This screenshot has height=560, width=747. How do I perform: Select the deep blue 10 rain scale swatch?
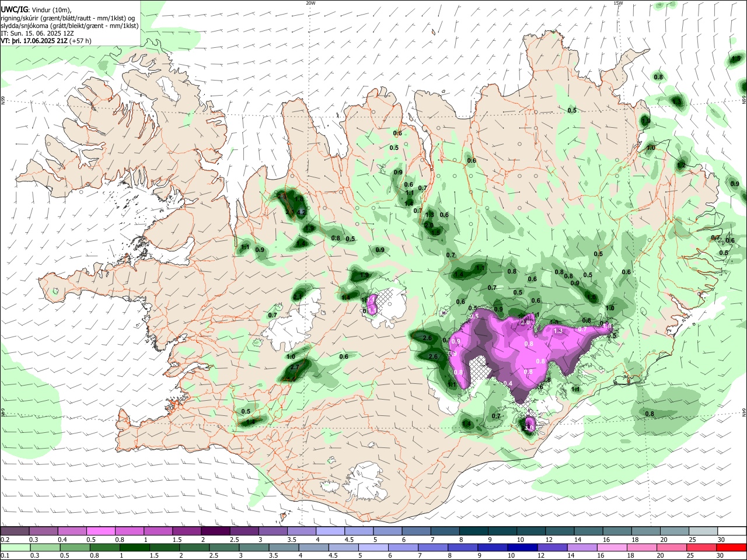click(x=522, y=547)
